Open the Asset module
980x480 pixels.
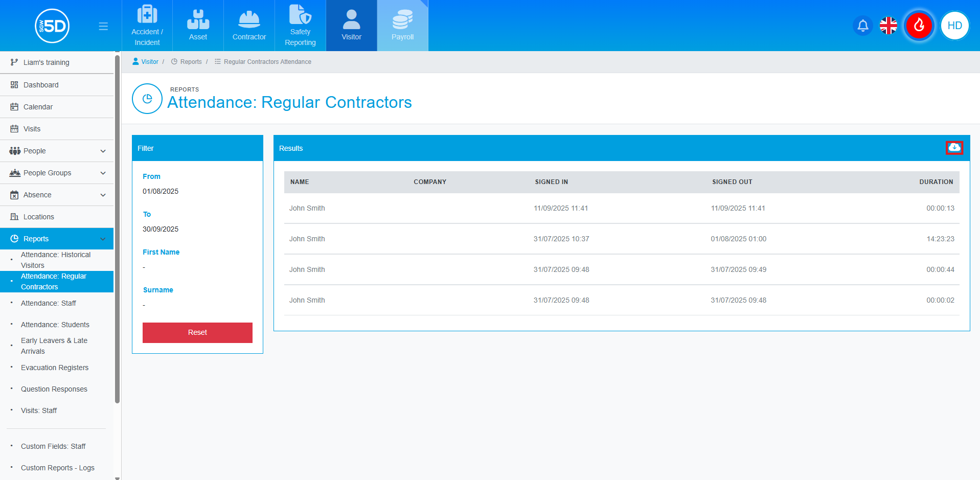198,26
